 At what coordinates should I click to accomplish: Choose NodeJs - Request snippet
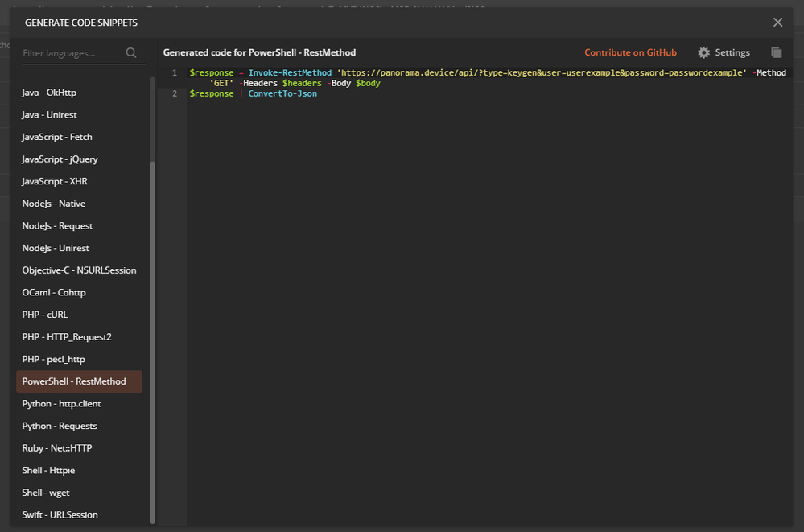pos(57,226)
